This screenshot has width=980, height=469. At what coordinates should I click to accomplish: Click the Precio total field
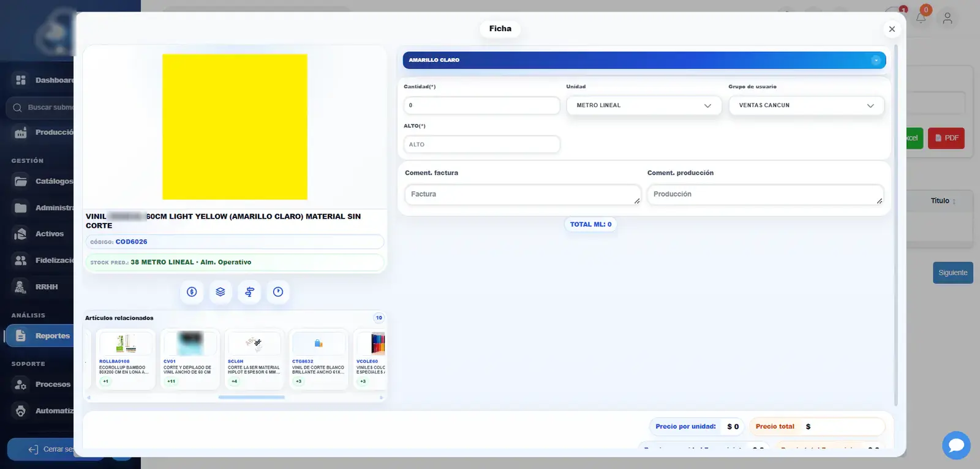pos(817,427)
